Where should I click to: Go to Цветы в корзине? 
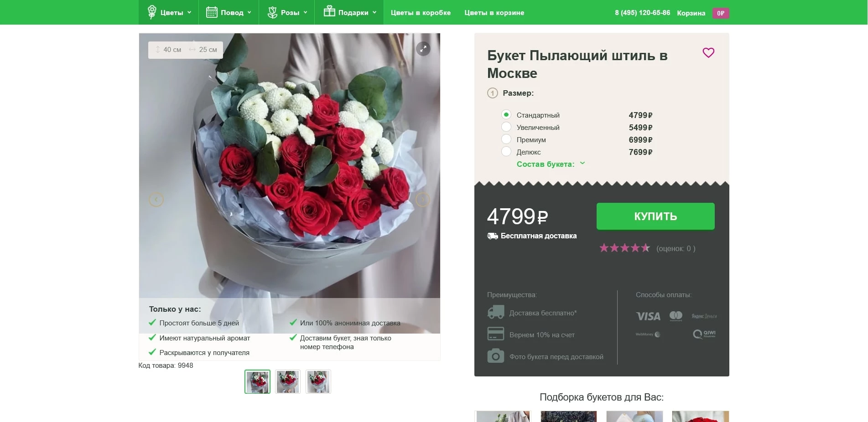pyautogui.click(x=494, y=13)
